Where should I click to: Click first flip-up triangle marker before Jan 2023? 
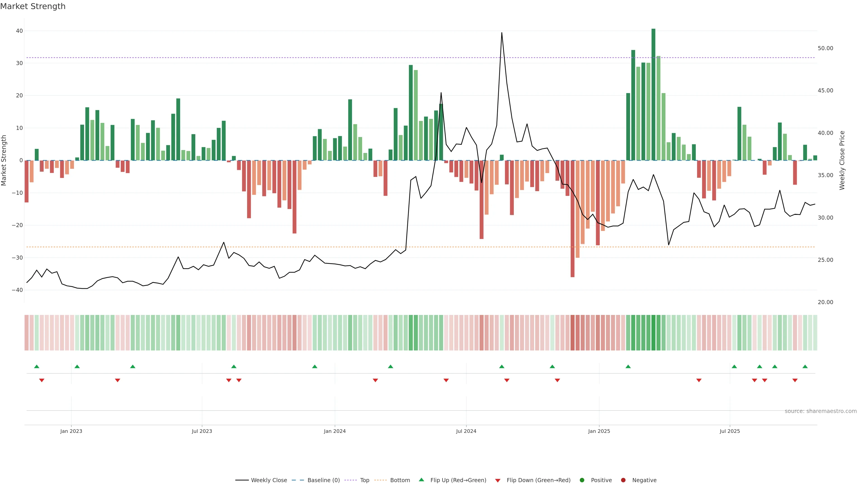tap(37, 366)
